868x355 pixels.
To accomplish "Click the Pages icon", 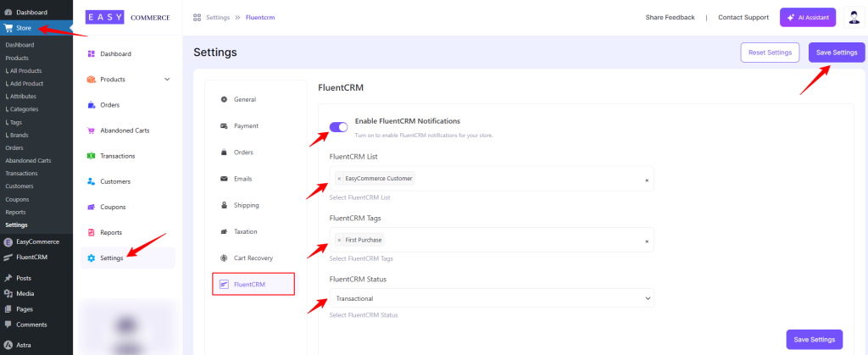I will (x=8, y=309).
